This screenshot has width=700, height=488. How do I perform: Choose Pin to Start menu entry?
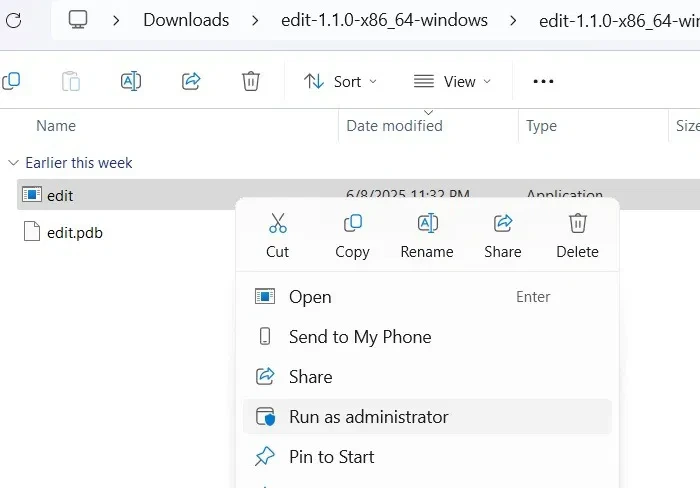click(331, 457)
